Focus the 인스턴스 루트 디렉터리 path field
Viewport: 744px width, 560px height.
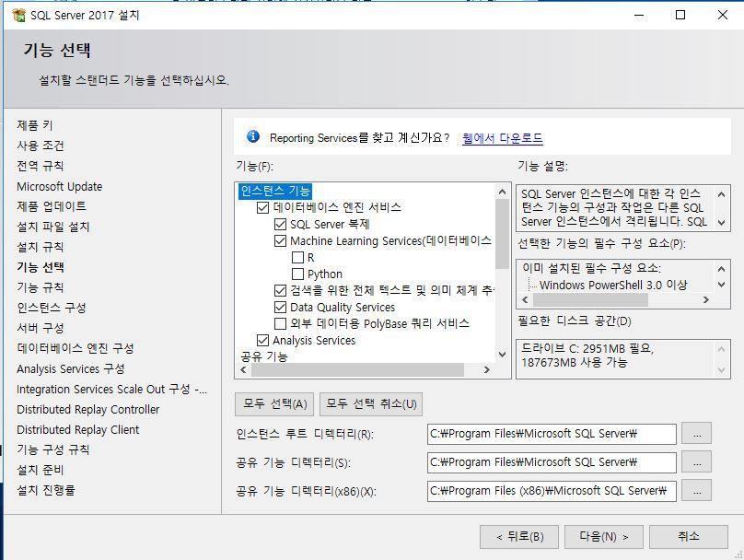pos(552,434)
